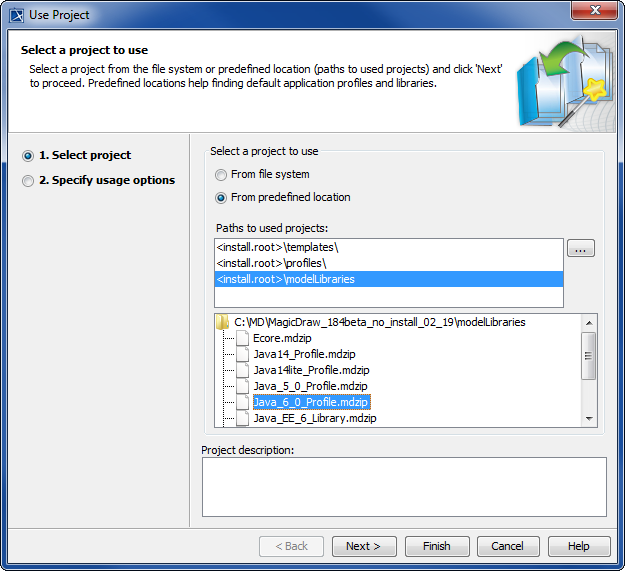Select the 'From predefined location' radio button
The width and height of the screenshot is (625, 571).
pyautogui.click(x=221, y=198)
